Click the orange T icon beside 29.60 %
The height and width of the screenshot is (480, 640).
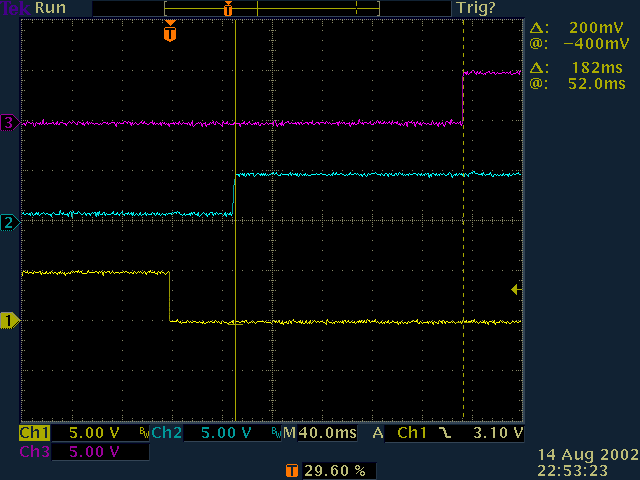[292, 470]
